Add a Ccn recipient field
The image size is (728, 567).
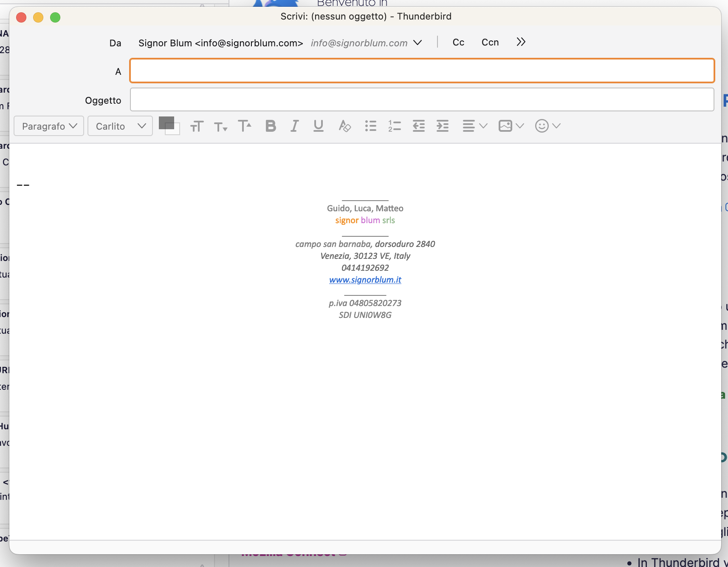[x=490, y=43]
